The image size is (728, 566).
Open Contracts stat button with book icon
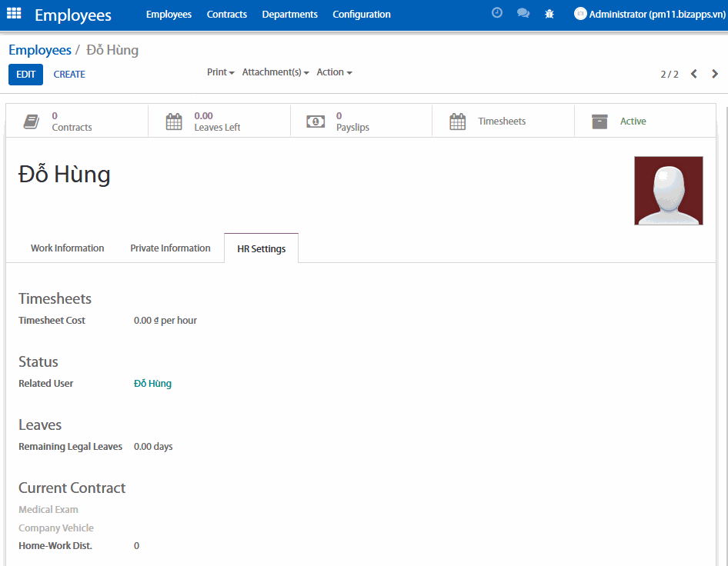click(x=76, y=122)
